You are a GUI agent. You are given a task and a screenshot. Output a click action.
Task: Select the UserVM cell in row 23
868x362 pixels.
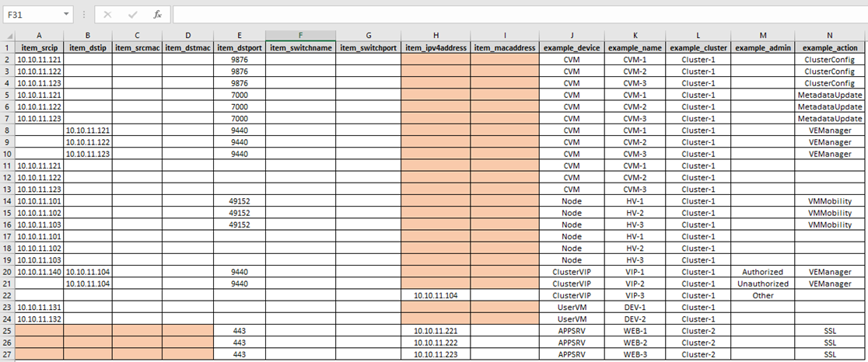click(572, 308)
